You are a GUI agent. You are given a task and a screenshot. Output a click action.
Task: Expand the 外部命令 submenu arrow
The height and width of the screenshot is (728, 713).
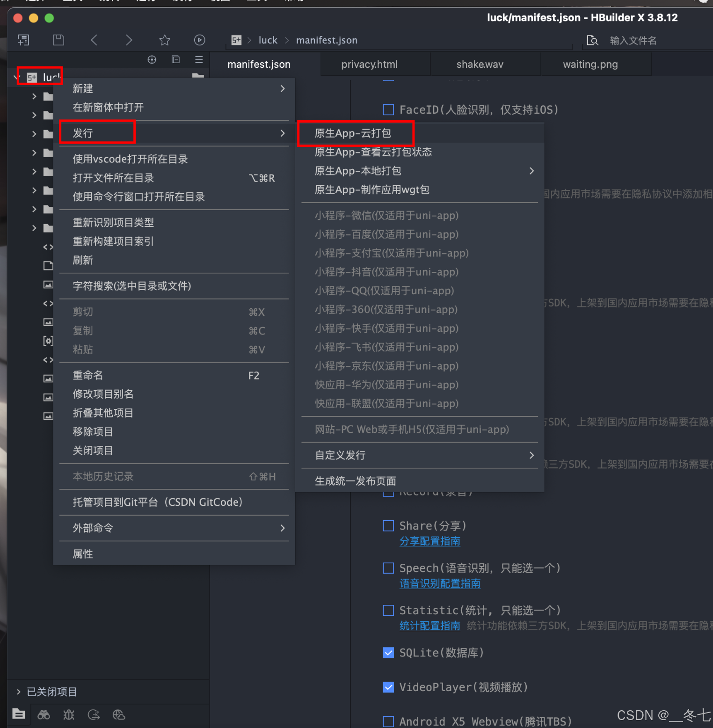click(283, 528)
